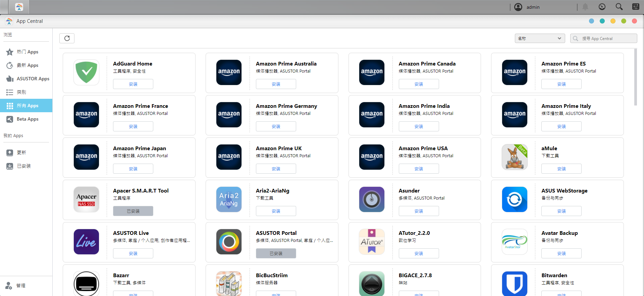The image size is (644, 296).
Task: Open the notifications bell icon
Action: coord(585,7)
